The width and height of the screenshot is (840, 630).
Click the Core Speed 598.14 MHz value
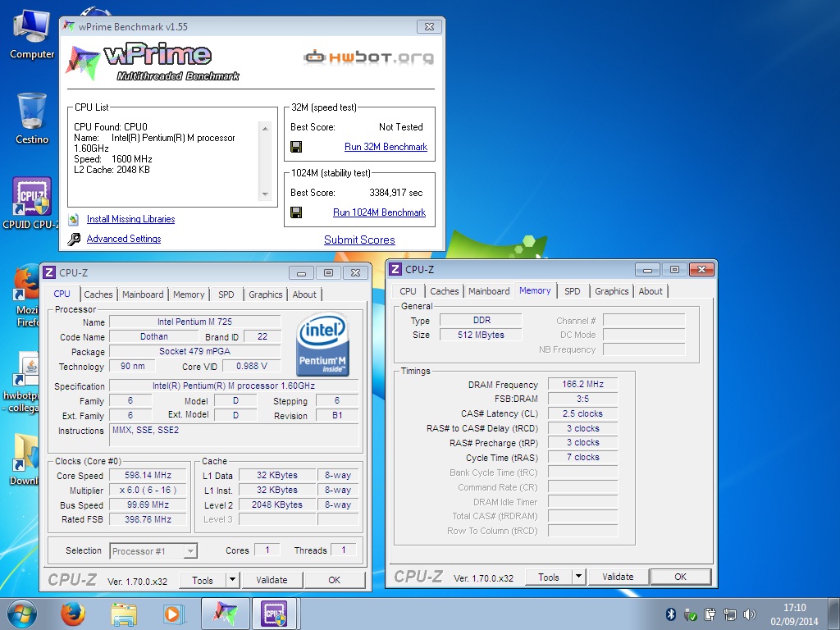(x=148, y=475)
